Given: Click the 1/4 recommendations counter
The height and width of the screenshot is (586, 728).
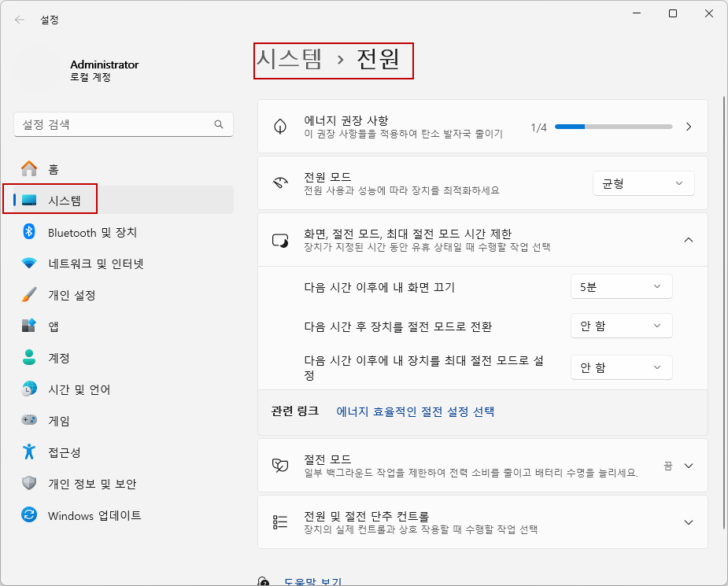Looking at the screenshot, I should [538, 127].
